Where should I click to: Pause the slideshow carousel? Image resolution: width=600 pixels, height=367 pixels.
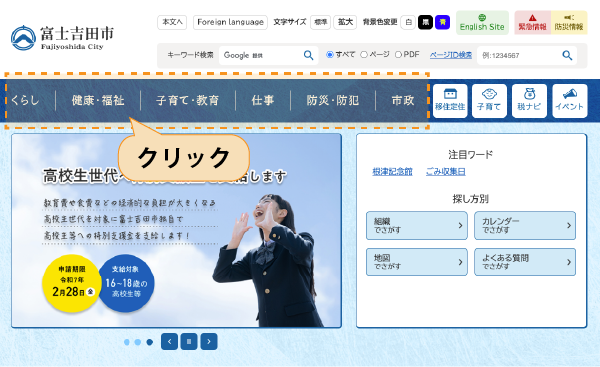point(189,341)
